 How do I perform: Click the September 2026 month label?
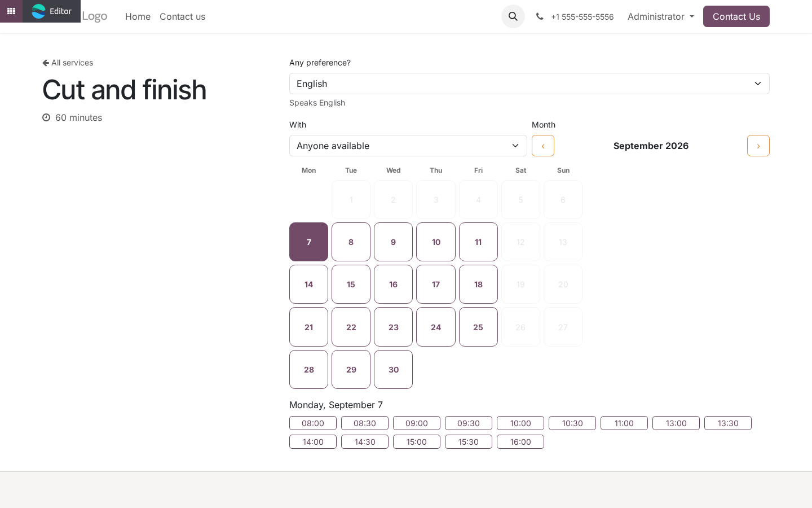[x=651, y=146]
